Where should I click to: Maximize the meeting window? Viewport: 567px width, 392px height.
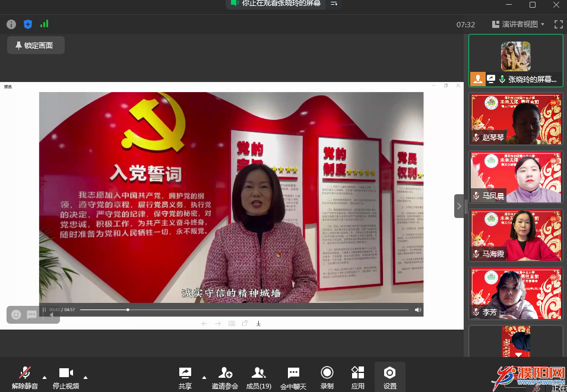click(x=533, y=5)
